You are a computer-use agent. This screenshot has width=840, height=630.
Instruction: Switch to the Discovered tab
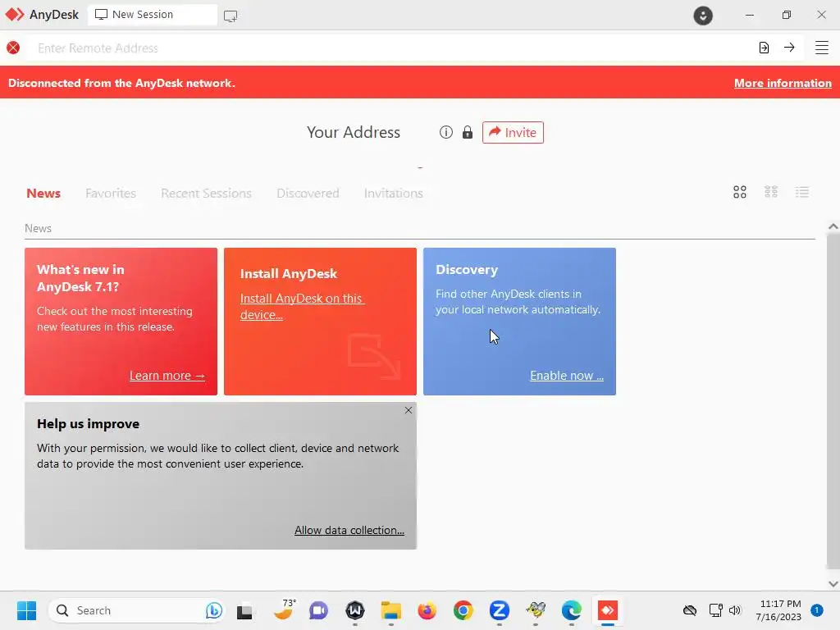308,193
